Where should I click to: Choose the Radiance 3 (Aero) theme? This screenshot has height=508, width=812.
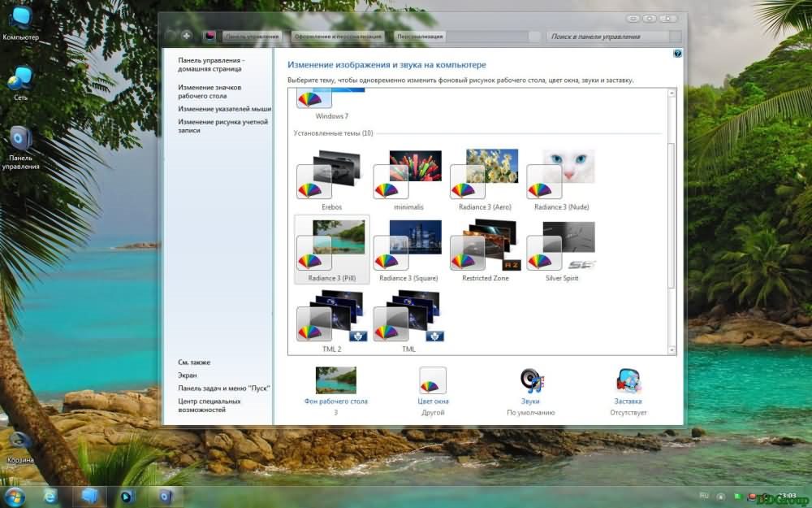point(484,176)
